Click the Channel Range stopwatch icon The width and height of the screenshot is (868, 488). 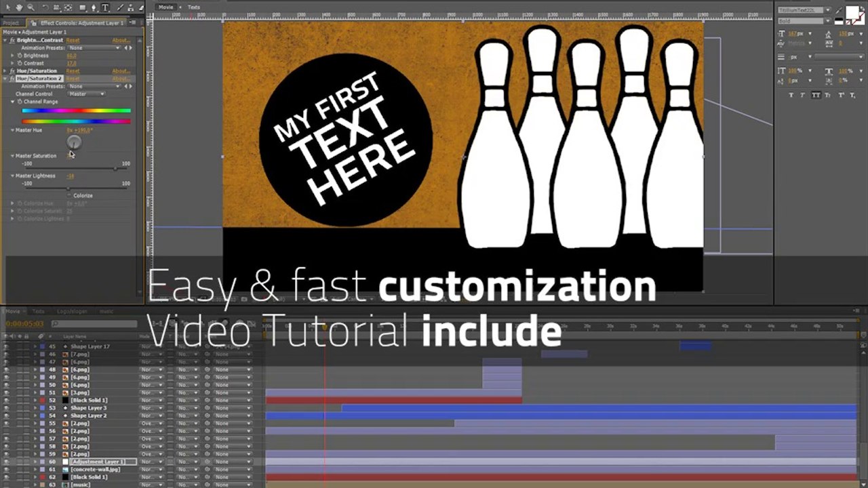[20, 102]
